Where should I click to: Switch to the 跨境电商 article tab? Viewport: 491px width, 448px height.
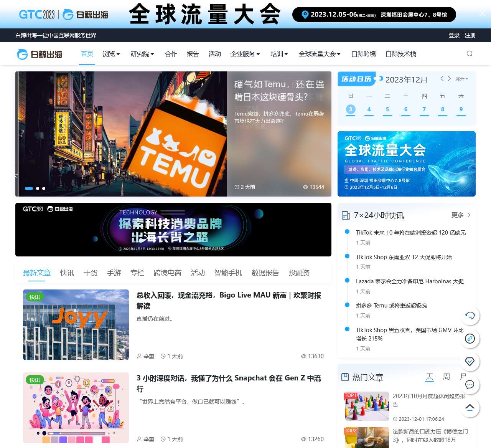point(167,273)
